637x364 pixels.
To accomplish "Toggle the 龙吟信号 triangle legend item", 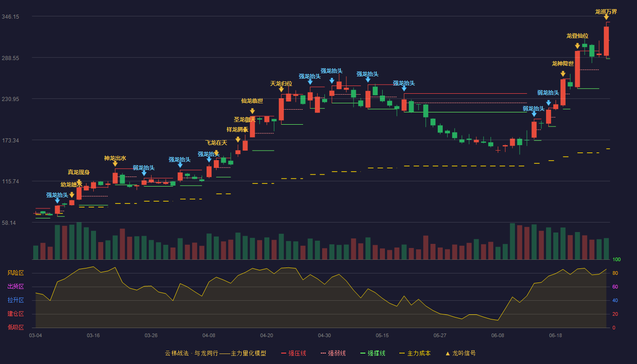I will coord(460,353).
